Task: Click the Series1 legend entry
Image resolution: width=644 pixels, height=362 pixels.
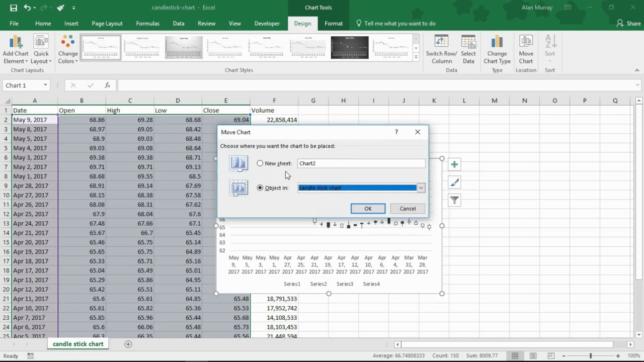Action: pyautogui.click(x=292, y=284)
